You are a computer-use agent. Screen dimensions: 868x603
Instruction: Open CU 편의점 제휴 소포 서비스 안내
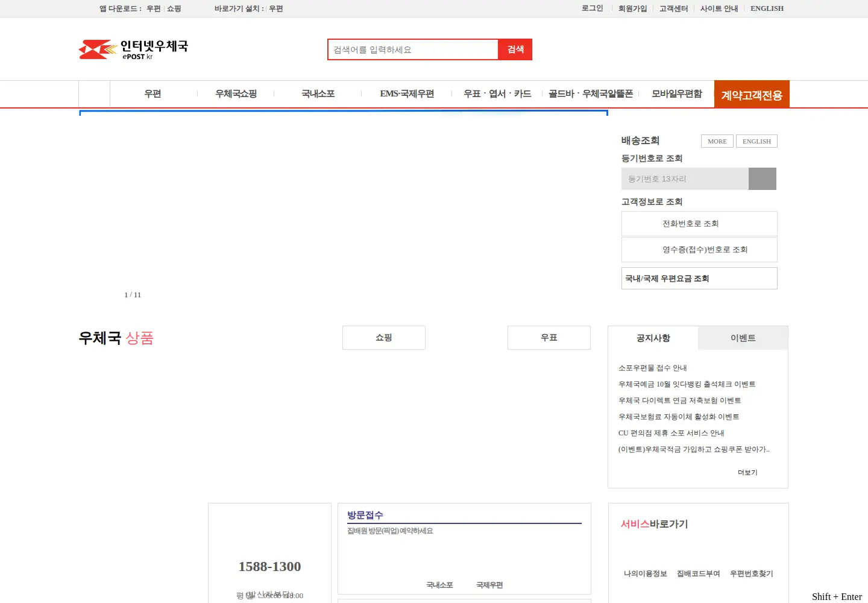671,433
